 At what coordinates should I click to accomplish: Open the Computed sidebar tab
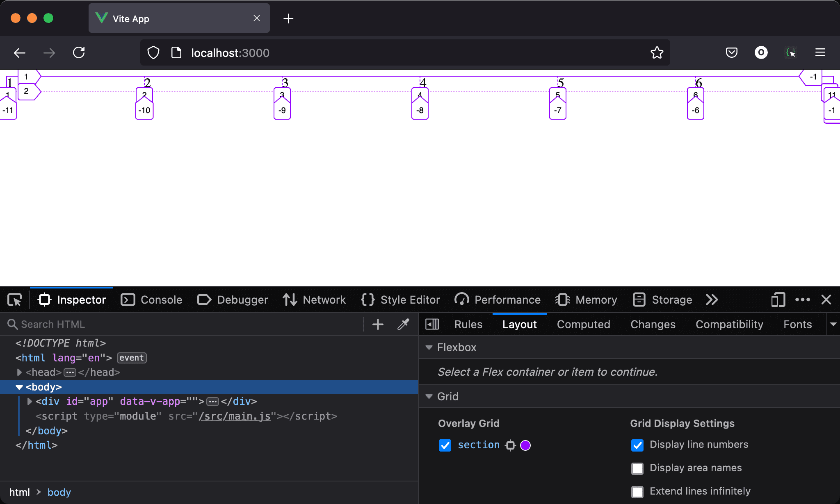tap(583, 324)
